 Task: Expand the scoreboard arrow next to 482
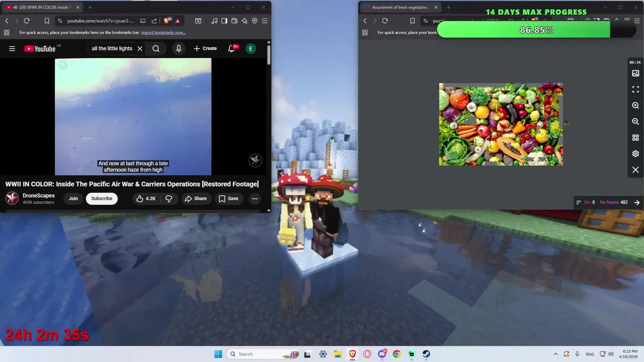click(x=637, y=203)
